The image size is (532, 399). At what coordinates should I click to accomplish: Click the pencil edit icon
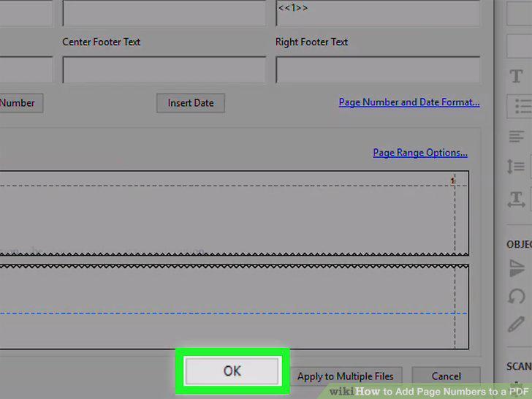(x=516, y=324)
